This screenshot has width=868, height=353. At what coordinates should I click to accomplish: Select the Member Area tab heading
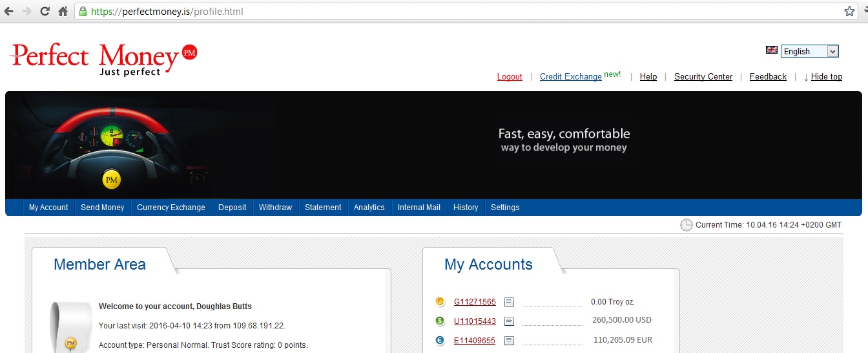(99, 264)
